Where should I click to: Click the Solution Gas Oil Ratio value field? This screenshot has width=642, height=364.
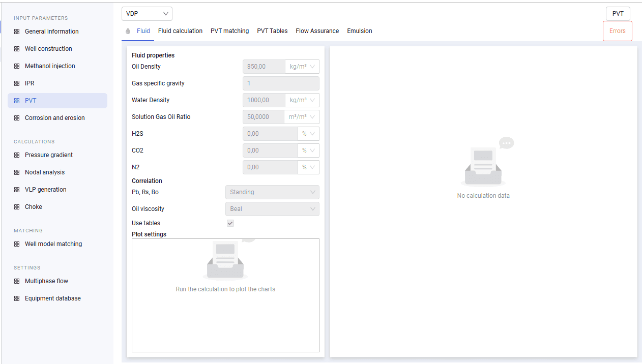[264, 117]
